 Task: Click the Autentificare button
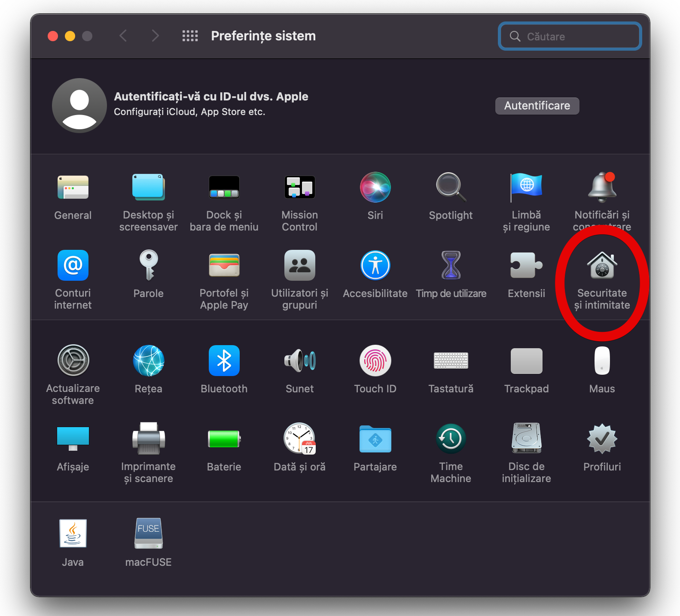coord(537,106)
